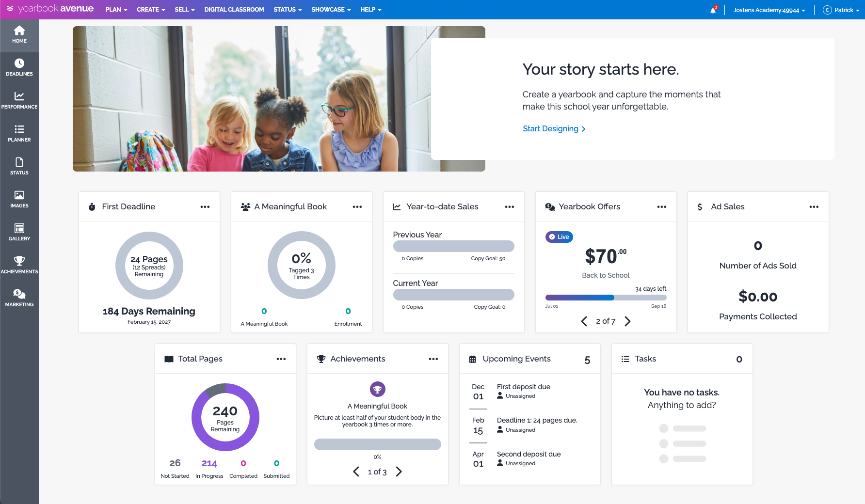Open Digital Classroom in top menu
This screenshot has width=865, height=504.
tap(234, 10)
